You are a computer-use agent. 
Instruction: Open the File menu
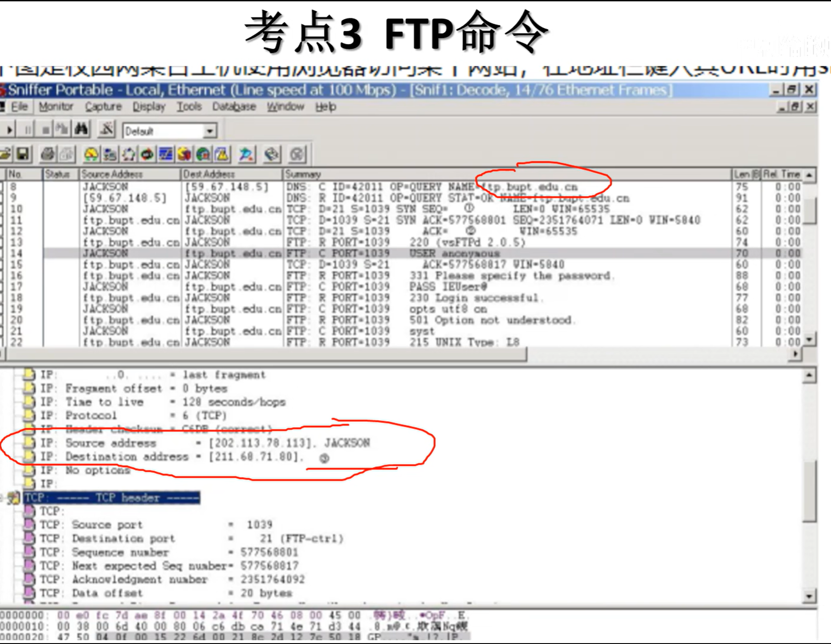19,107
